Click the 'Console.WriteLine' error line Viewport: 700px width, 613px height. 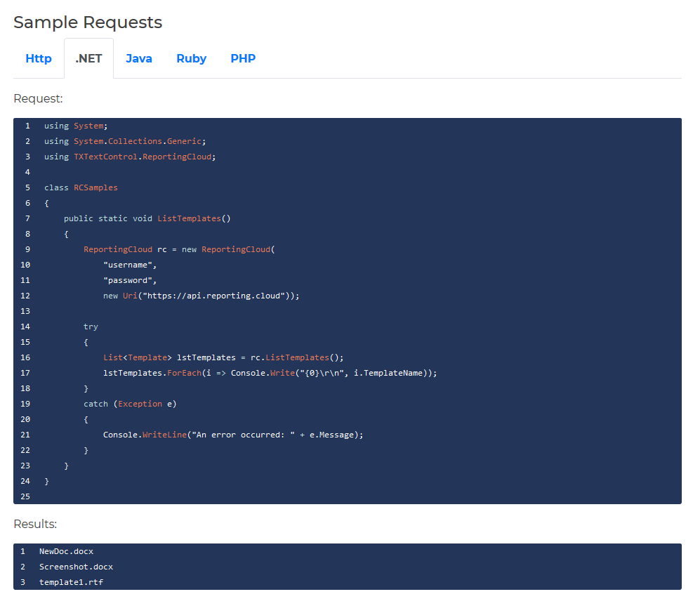(x=233, y=435)
